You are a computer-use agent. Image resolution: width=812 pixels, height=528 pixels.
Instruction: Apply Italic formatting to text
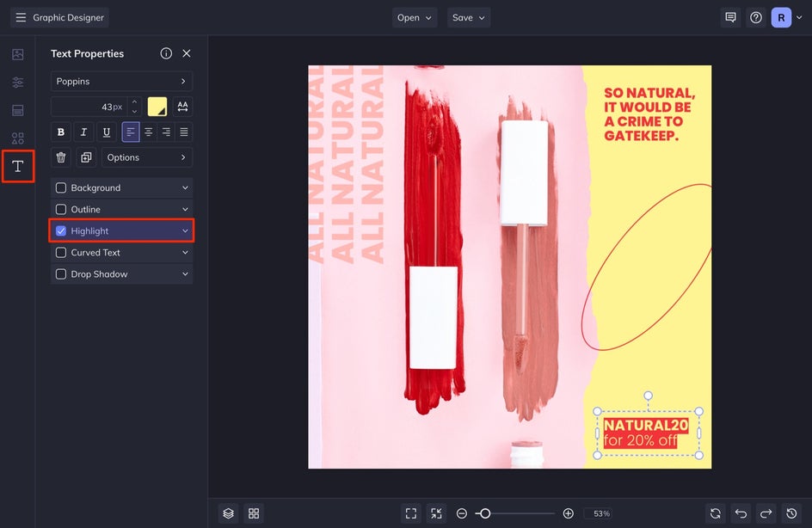pyautogui.click(x=83, y=132)
